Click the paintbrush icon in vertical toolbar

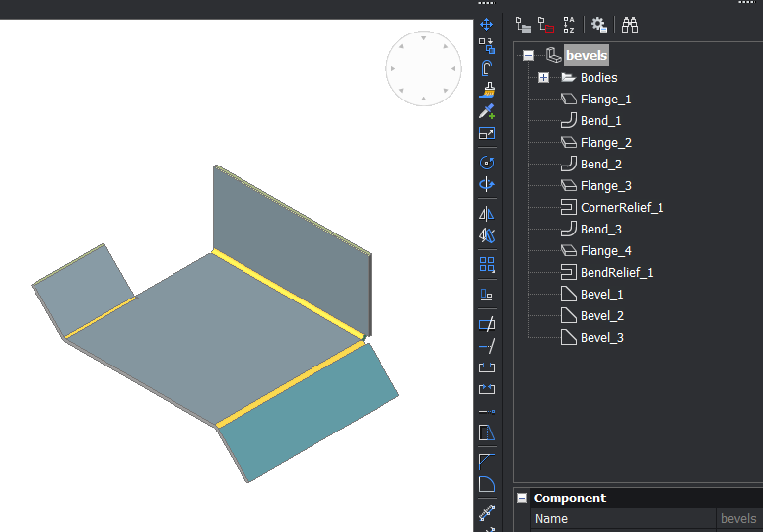(x=486, y=91)
